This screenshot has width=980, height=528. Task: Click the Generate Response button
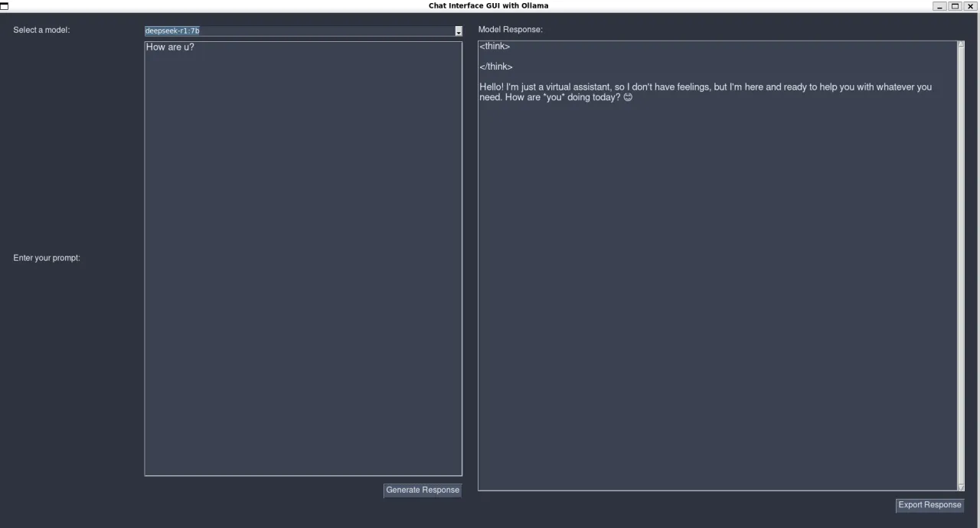pyautogui.click(x=423, y=491)
